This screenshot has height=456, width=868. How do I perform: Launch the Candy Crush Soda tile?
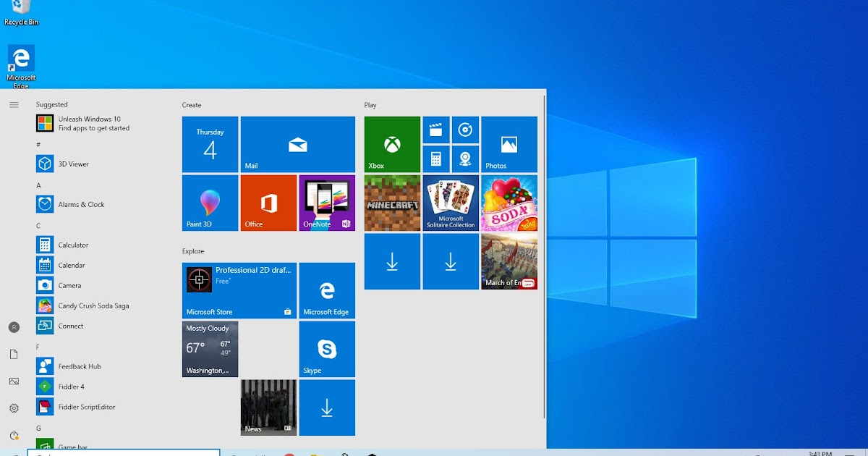coord(509,203)
